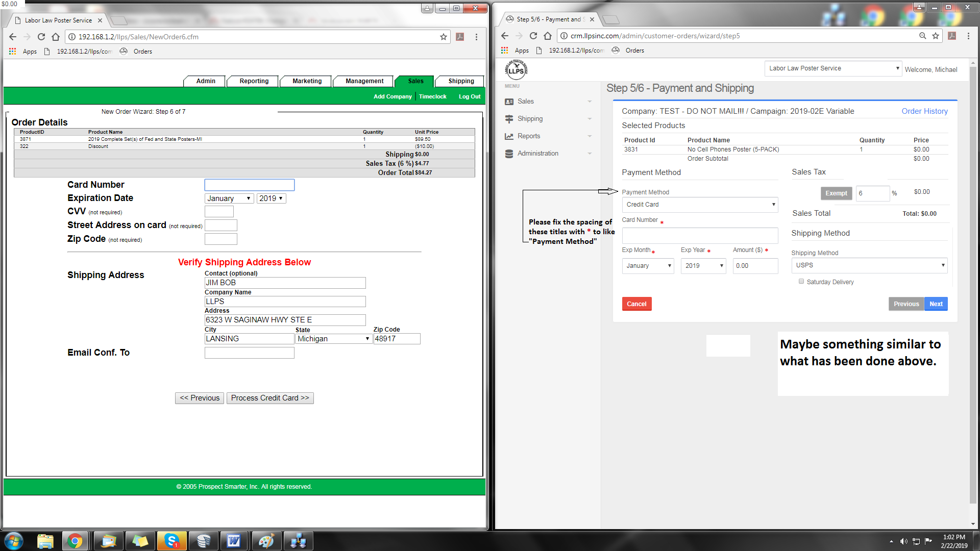Image resolution: width=980 pixels, height=551 pixels.
Task: Open Microsoft Word from the taskbar
Action: click(x=234, y=541)
